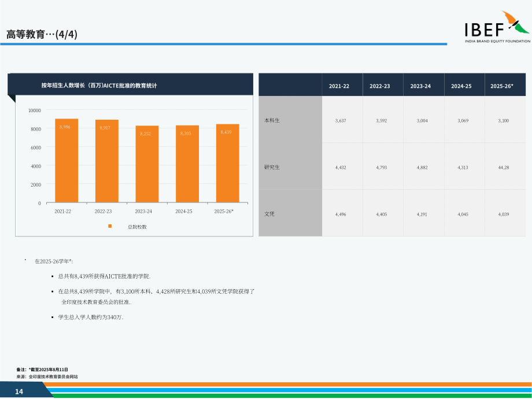This screenshot has height=399, width=532.
Task: Click the IBEF logo
Action: (497, 27)
